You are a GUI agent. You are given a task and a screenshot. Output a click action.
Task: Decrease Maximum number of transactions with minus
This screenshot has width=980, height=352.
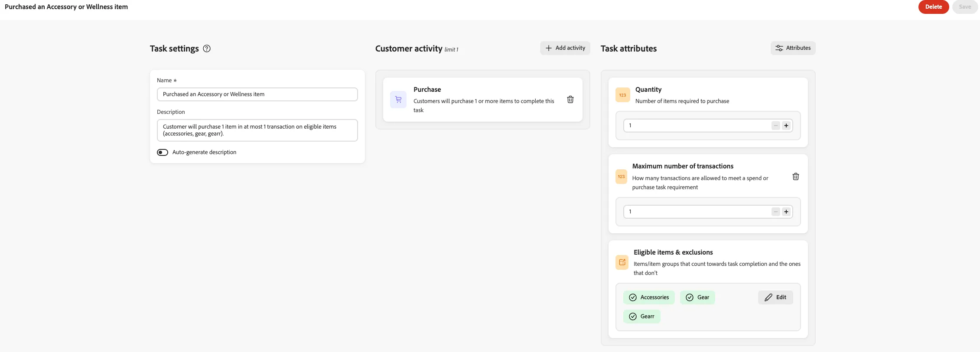coord(776,212)
